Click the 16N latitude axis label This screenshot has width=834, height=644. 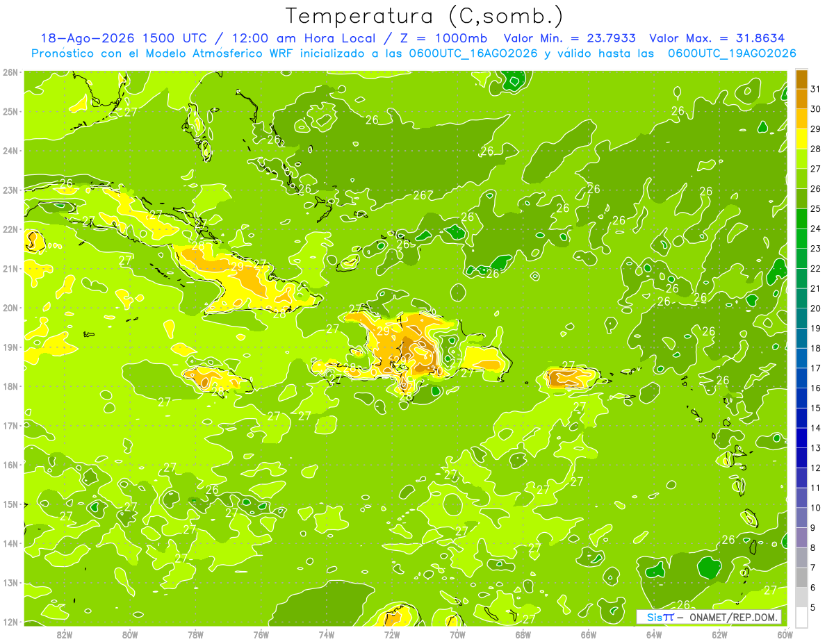pyautogui.click(x=10, y=465)
